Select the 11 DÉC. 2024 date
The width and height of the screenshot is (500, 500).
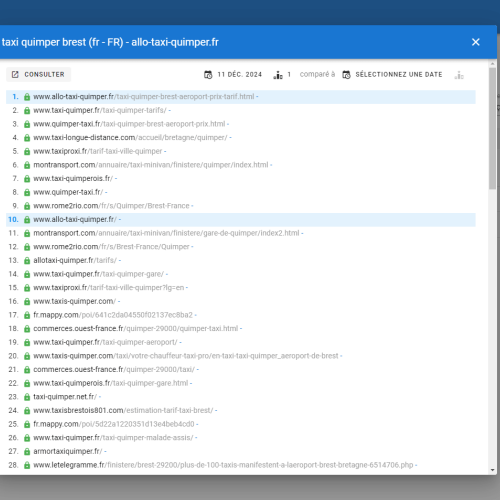tap(240, 74)
